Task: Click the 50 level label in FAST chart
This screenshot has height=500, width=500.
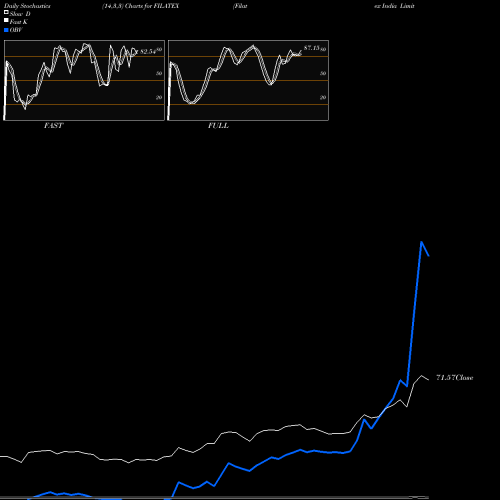Action: pyautogui.click(x=159, y=73)
